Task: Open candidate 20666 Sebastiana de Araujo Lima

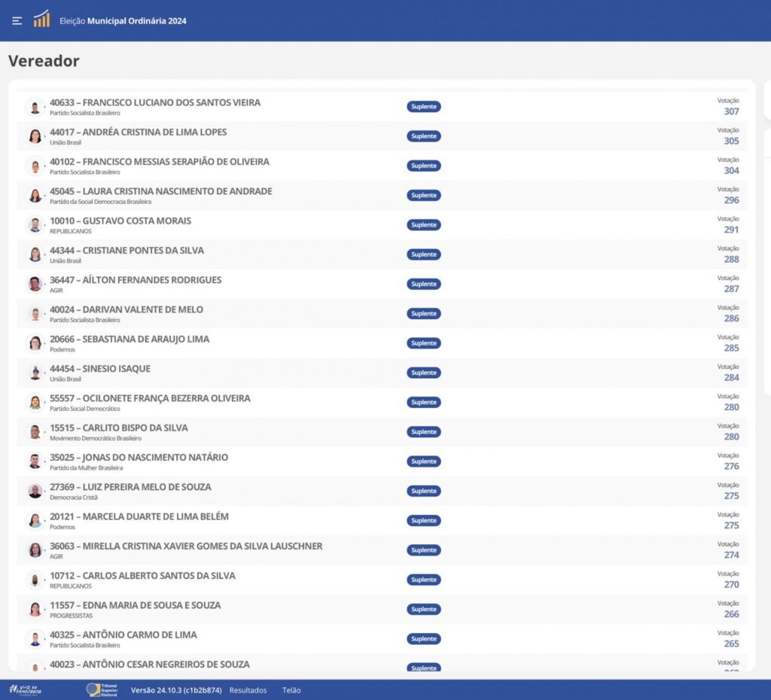Action: tap(130, 339)
